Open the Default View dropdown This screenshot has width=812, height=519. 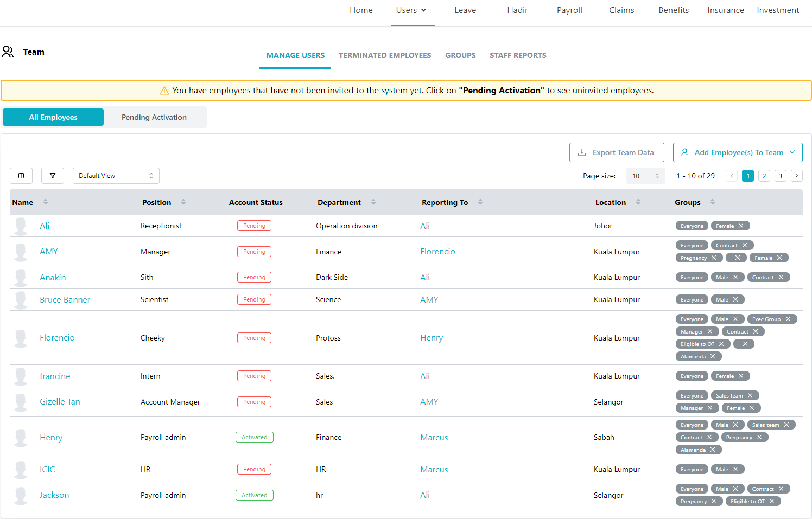click(x=116, y=176)
